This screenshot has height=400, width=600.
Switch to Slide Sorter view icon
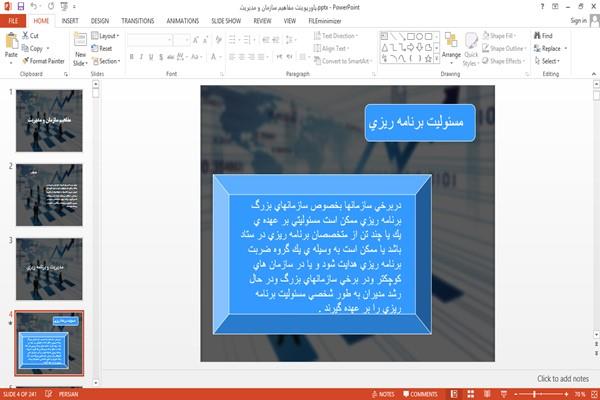(471, 394)
